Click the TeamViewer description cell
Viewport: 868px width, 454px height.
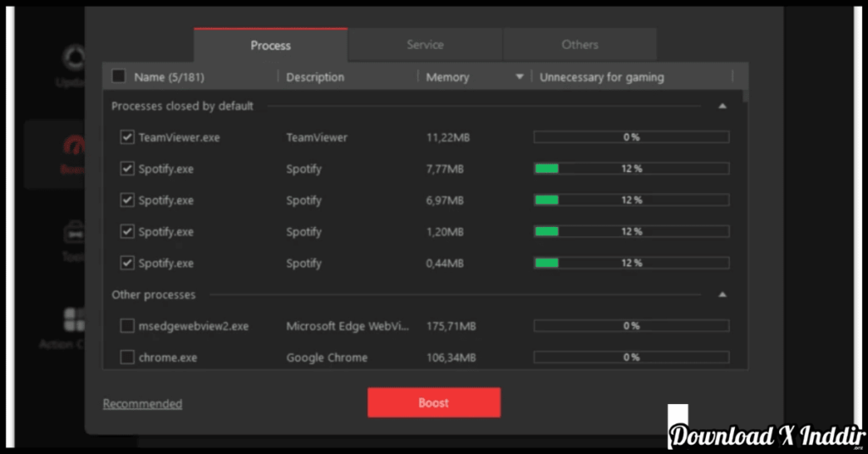[x=317, y=138]
